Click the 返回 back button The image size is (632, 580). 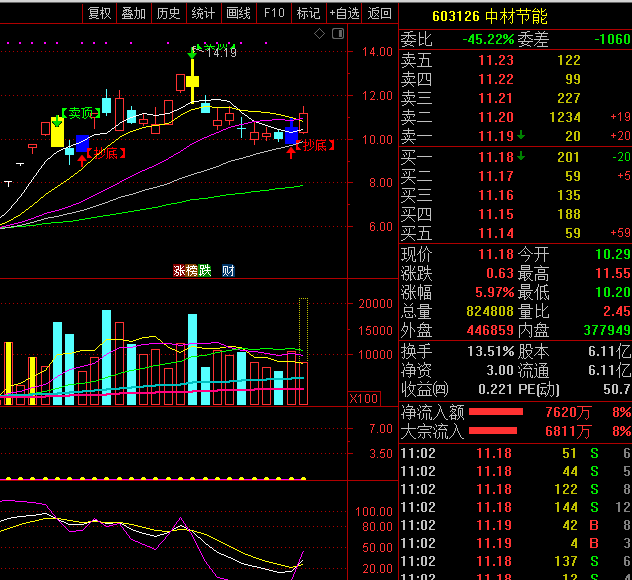pos(379,13)
